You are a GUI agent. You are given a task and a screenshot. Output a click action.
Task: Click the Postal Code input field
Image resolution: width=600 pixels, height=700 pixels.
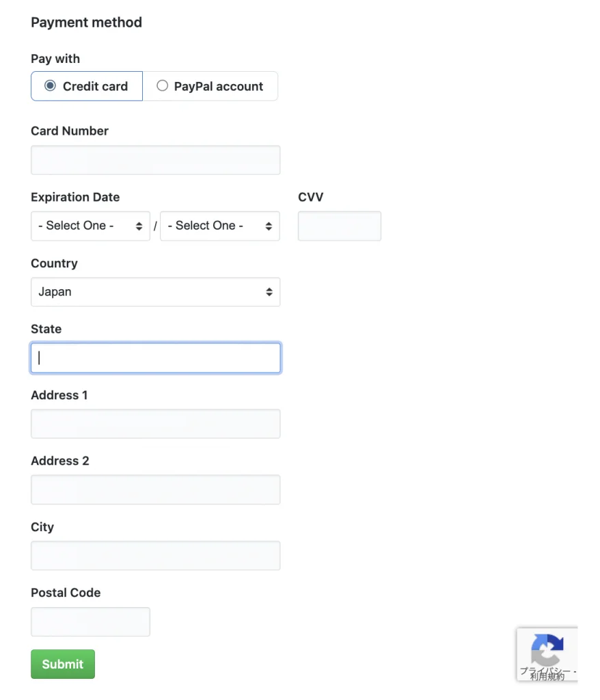[x=90, y=622]
